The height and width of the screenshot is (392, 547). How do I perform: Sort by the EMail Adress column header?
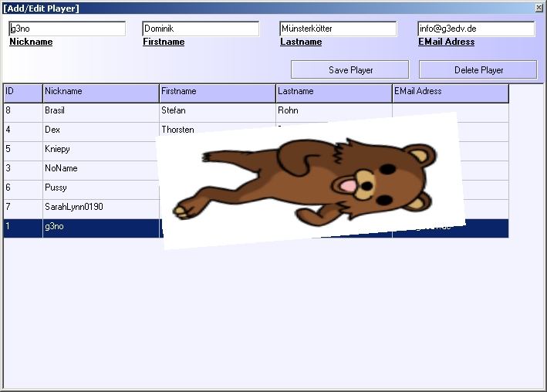[x=451, y=93]
